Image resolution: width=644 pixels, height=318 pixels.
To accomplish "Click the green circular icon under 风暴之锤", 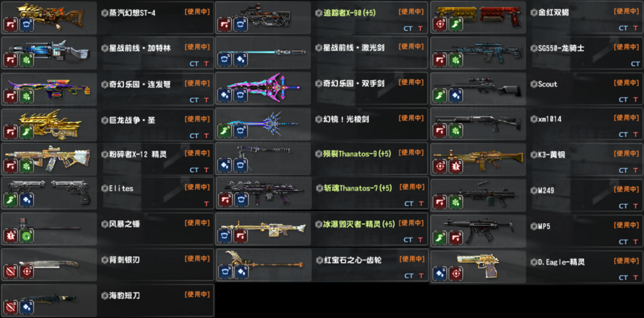I will pos(27,235).
